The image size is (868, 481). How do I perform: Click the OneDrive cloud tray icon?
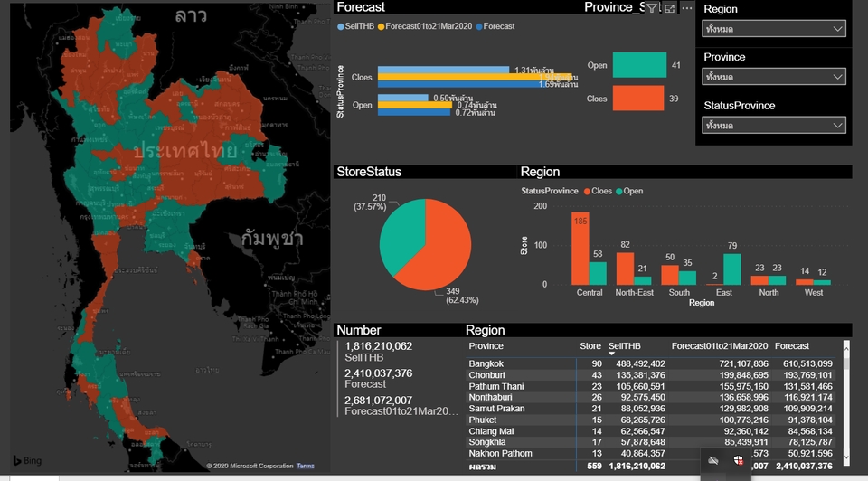point(713,460)
